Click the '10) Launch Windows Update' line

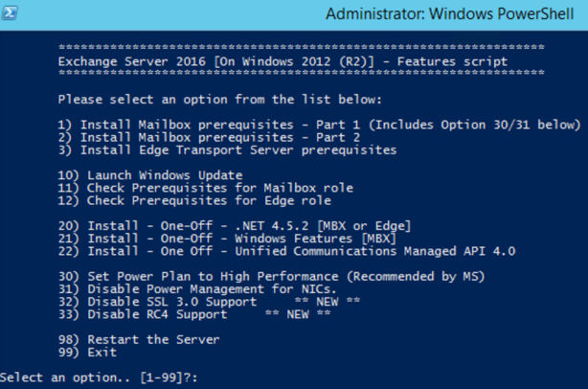pyautogui.click(x=150, y=175)
